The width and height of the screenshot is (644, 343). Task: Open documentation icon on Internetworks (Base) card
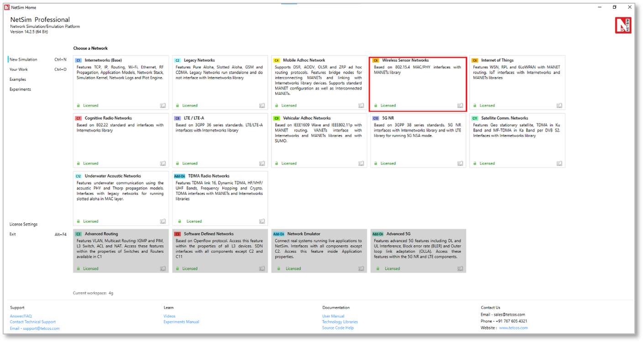pos(163,106)
